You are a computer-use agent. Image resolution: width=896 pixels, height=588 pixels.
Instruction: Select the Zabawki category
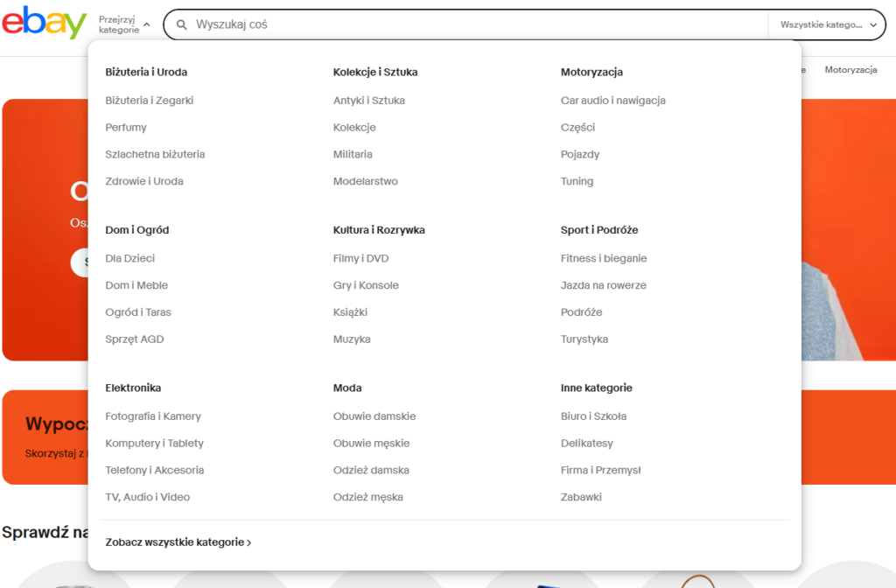pos(581,497)
